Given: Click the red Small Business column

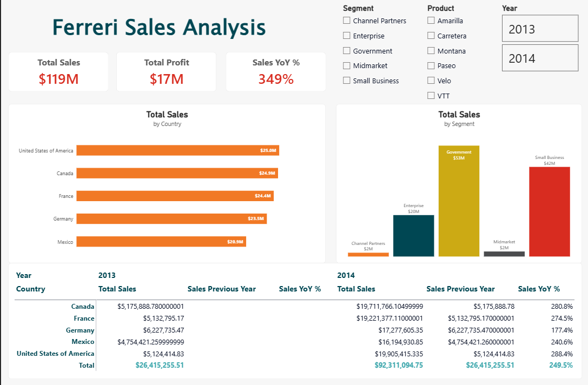Looking at the screenshot, I should 550,212.
